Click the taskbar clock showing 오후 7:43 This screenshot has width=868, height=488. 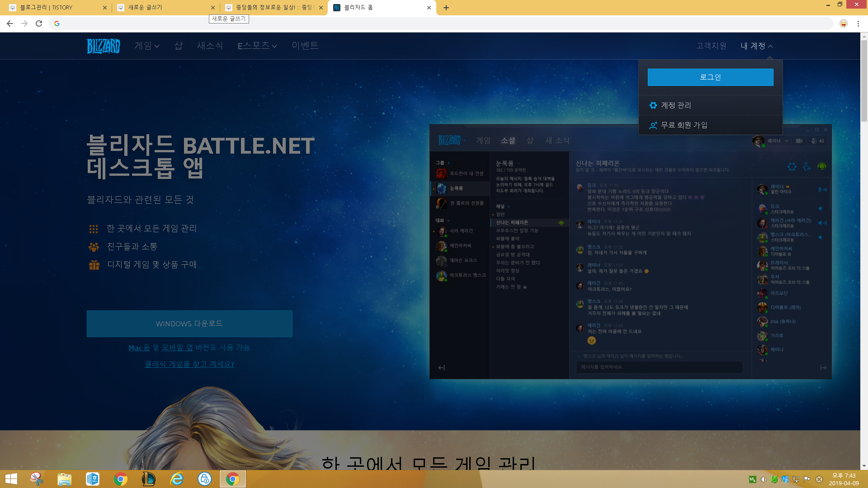click(844, 479)
